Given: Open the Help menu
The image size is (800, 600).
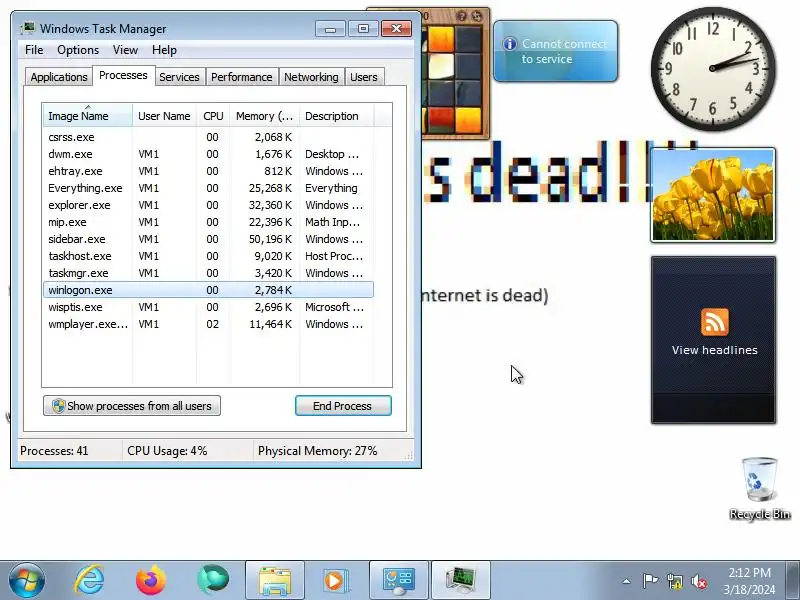Looking at the screenshot, I should click(x=164, y=50).
